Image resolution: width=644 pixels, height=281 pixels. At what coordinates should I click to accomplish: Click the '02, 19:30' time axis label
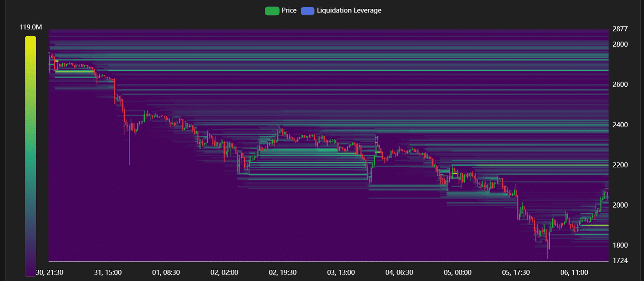(x=283, y=273)
